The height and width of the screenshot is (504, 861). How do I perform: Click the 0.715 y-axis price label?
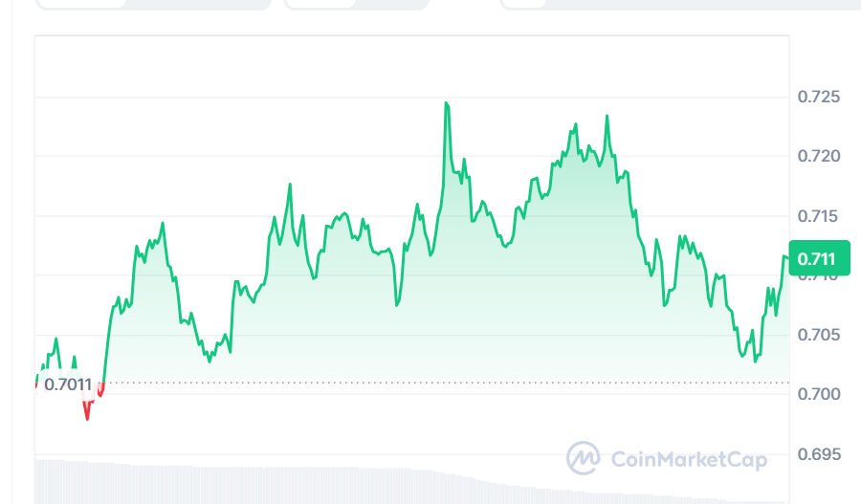pyautogui.click(x=818, y=216)
